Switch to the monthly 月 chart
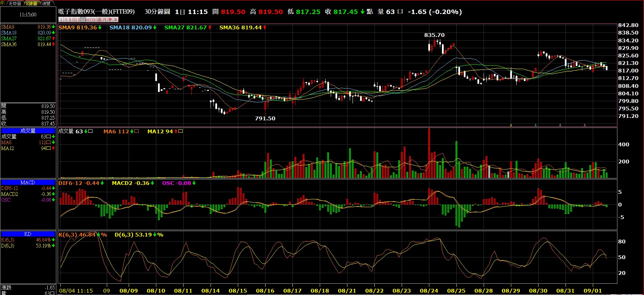 105,19
